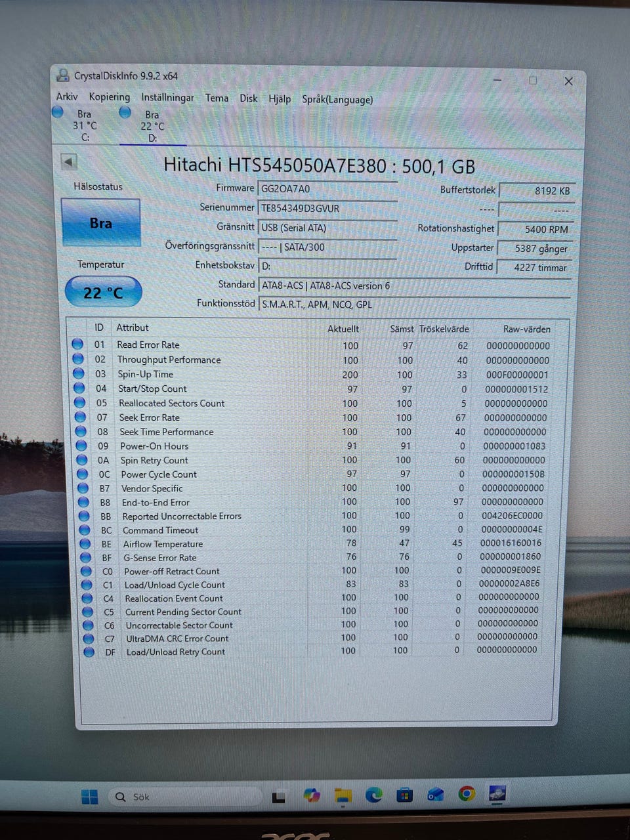Screen dimensions: 630x840
Task: Select the Uncorrectable Sector Count row text
Action: (x=179, y=625)
